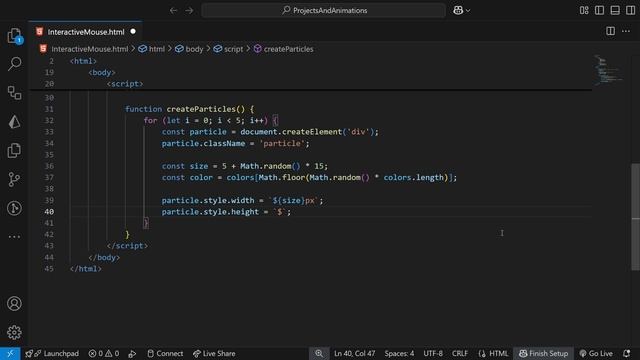The width and height of the screenshot is (640, 360).
Task: Show additional views via the three dots
Action: pos(14,237)
